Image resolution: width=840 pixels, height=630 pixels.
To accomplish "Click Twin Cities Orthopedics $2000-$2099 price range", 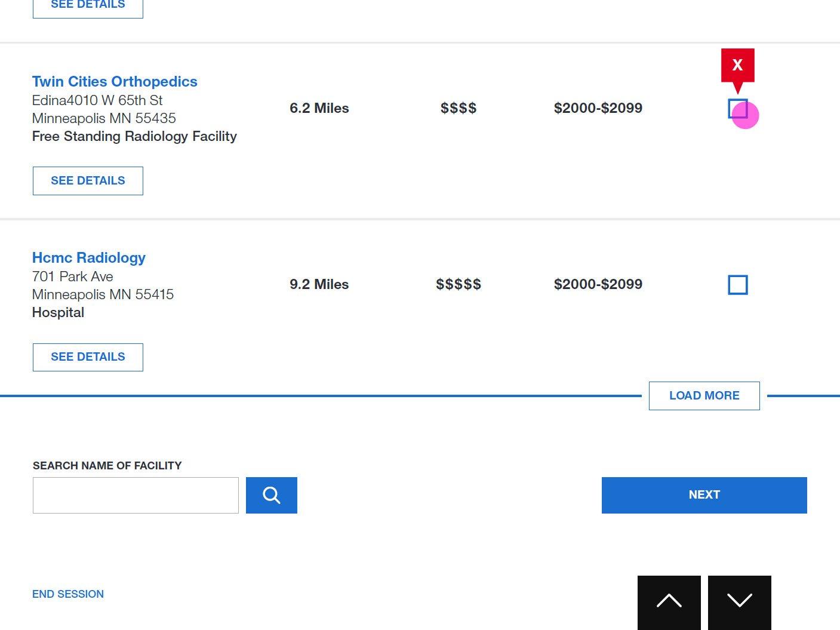I will click(x=598, y=108).
